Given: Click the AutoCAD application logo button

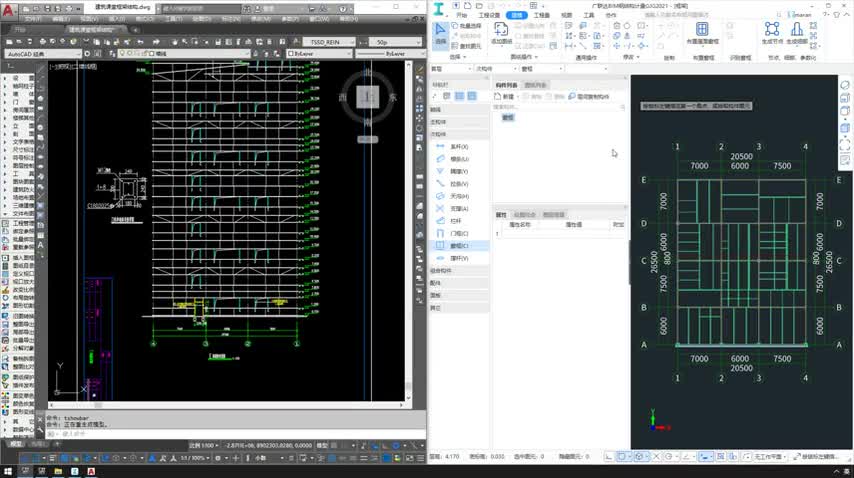Looking at the screenshot, I should click(8, 9).
